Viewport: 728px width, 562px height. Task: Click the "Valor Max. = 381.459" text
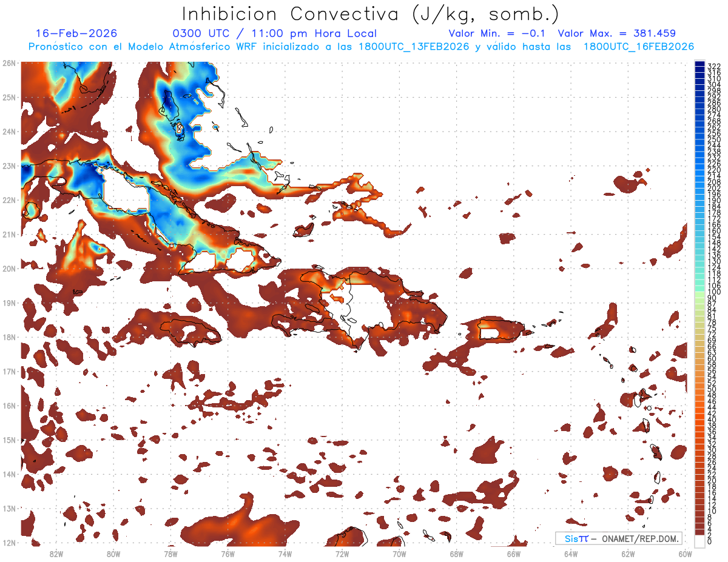pos(617,34)
